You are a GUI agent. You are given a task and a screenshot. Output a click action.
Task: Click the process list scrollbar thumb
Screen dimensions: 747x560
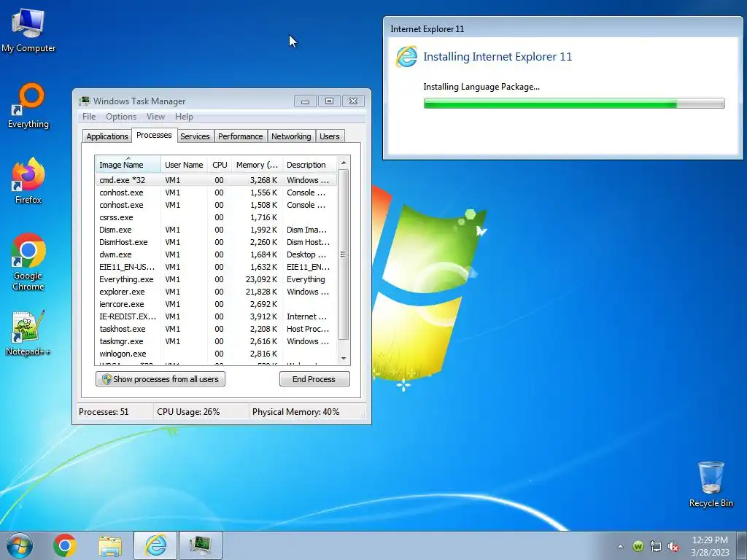pyautogui.click(x=344, y=254)
